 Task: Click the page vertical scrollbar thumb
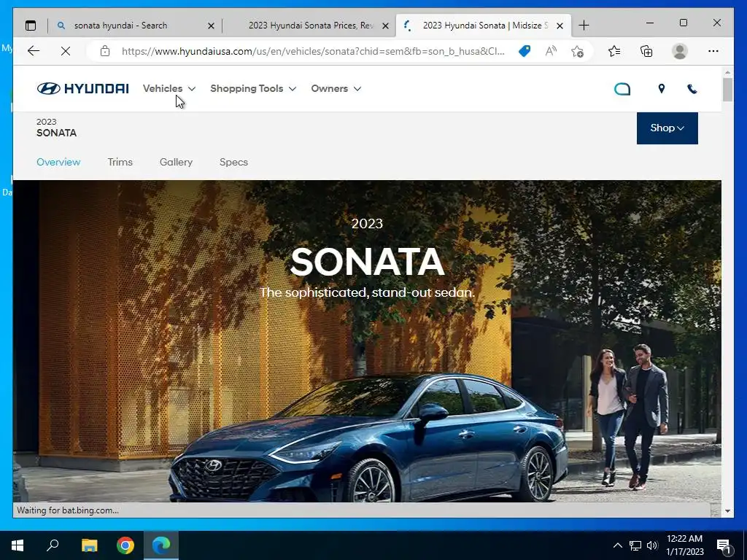(x=727, y=90)
